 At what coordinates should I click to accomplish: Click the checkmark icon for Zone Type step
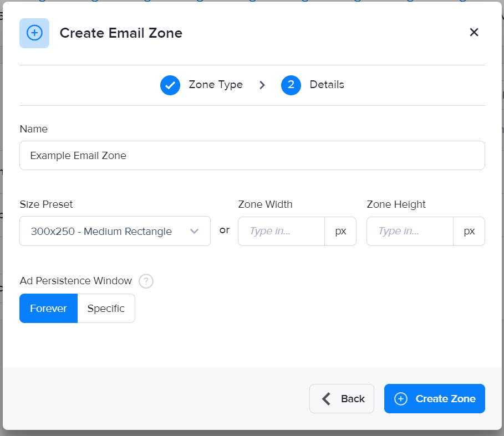(170, 85)
